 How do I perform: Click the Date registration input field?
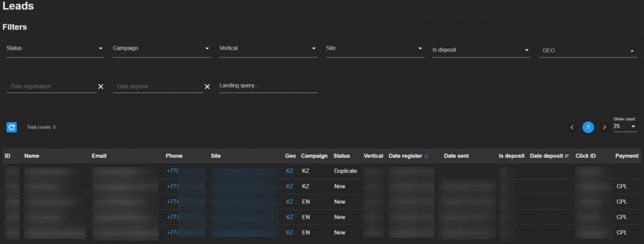point(52,87)
